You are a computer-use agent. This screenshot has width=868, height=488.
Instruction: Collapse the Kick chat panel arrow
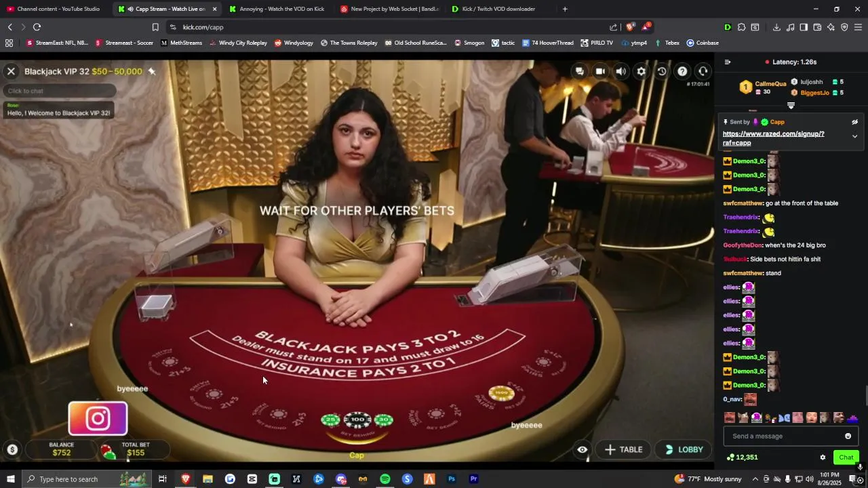point(727,62)
